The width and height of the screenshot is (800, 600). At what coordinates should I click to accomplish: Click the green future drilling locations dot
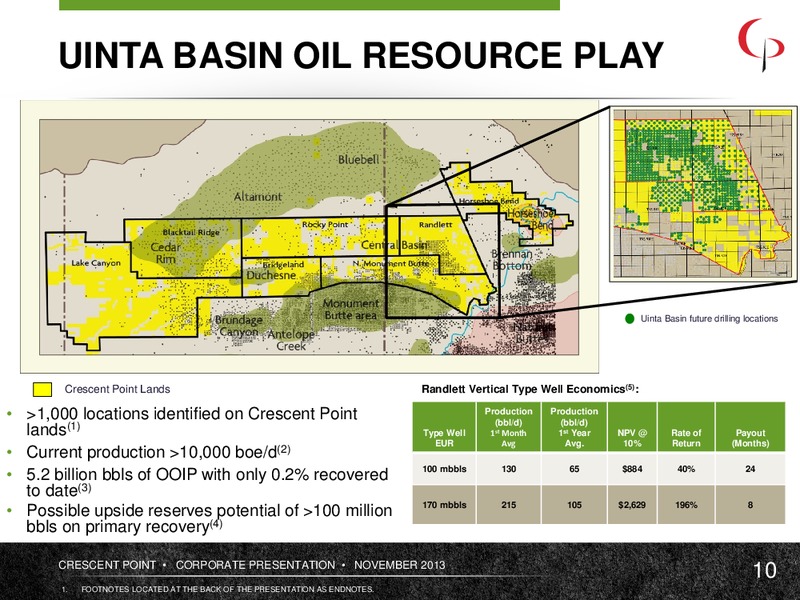(630, 319)
